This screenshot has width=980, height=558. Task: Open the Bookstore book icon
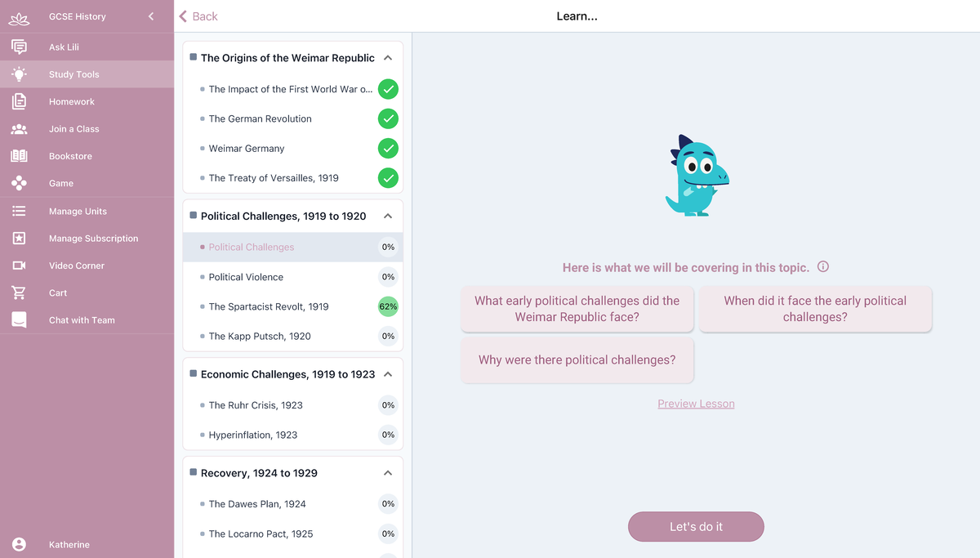pyautogui.click(x=19, y=156)
